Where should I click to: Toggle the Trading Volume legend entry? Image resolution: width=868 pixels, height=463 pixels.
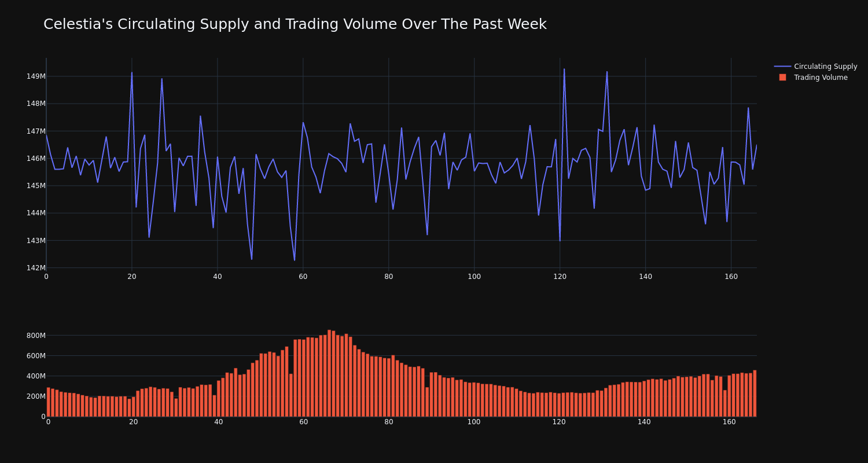[x=815, y=78]
